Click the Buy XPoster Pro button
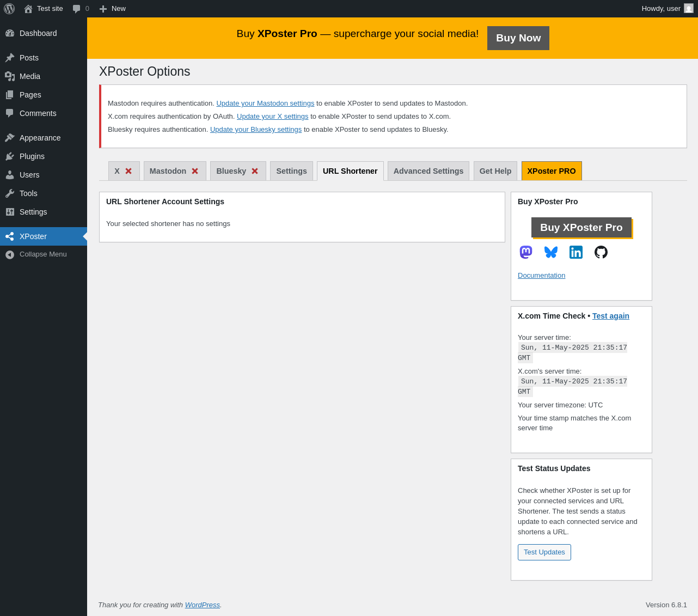The height and width of the screenshot is (616, 698). point(581,228)
